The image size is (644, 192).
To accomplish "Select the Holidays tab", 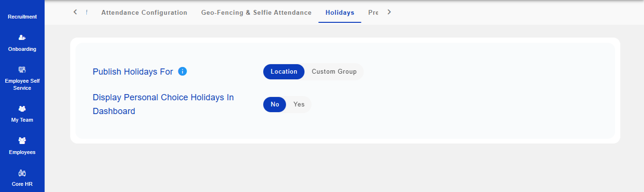I will click(340, 13).
